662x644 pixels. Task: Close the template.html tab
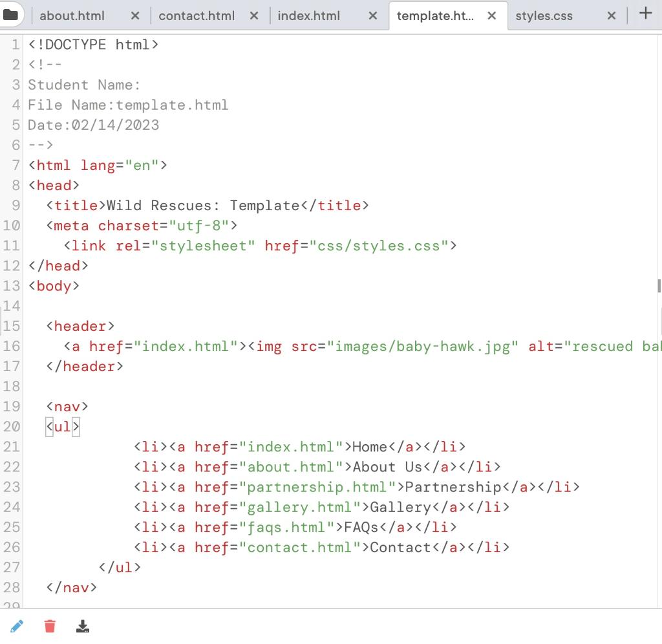point(492,16)
